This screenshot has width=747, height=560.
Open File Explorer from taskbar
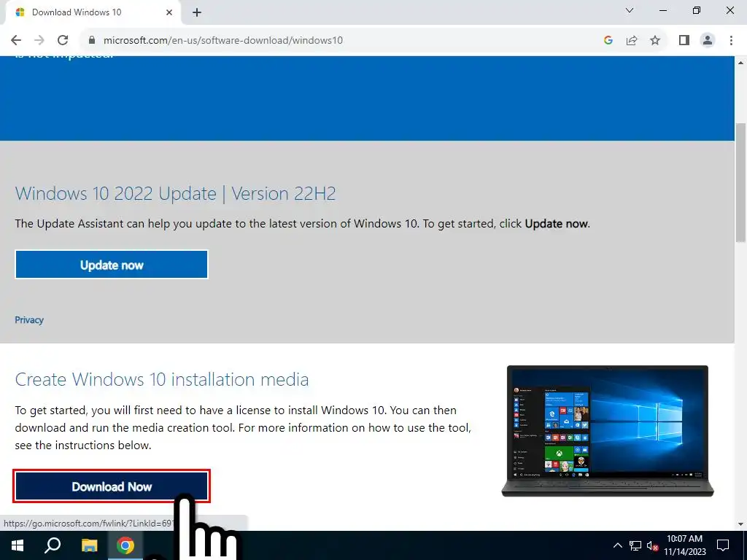pyautogui.click(x=89, y=545)
